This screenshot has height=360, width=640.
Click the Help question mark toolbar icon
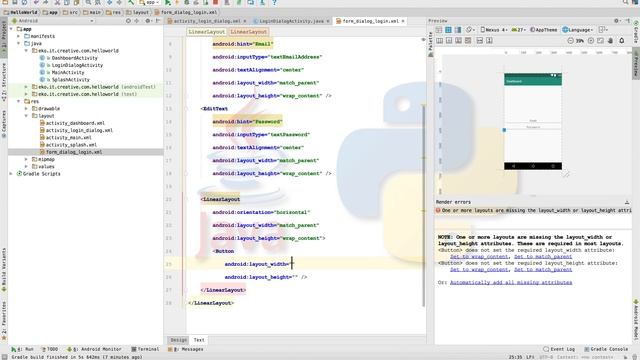(275, 2)
